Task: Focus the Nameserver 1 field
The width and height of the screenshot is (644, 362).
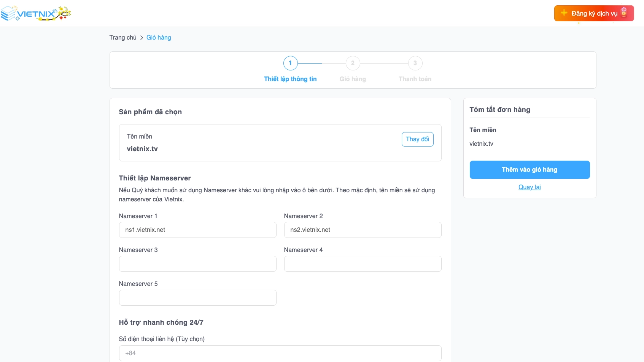Action: coord(197,230)
